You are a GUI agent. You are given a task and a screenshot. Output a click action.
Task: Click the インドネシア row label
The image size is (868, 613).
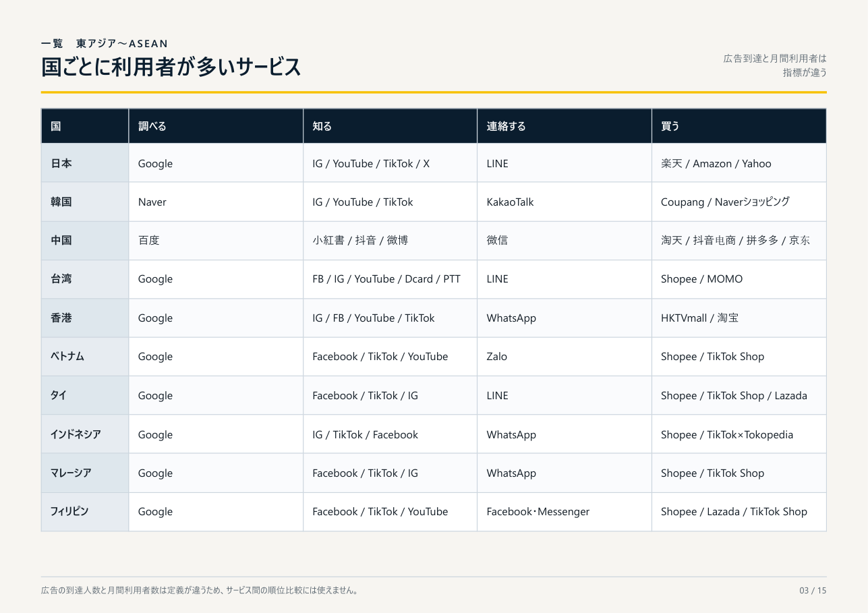pyautogui.click(x=85, y=434)
